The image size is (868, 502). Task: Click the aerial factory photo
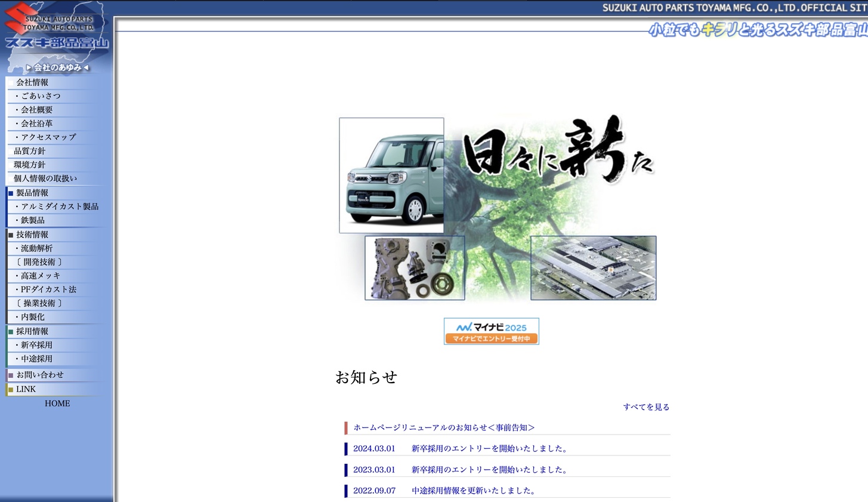[x=593, y=268]
